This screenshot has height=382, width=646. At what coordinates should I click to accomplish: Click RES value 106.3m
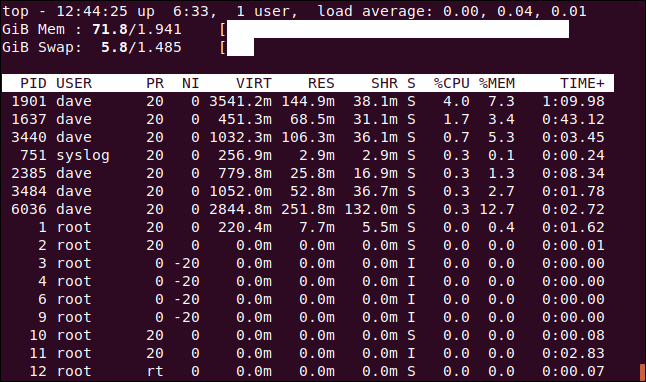pos(308,137)
